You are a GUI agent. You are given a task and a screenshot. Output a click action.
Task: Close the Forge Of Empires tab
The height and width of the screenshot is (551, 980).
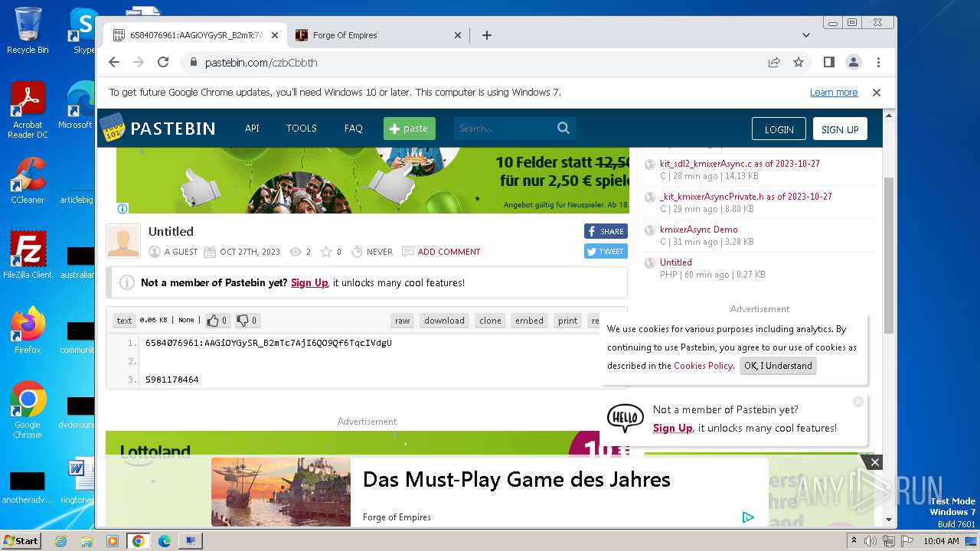tap(458, 35)
